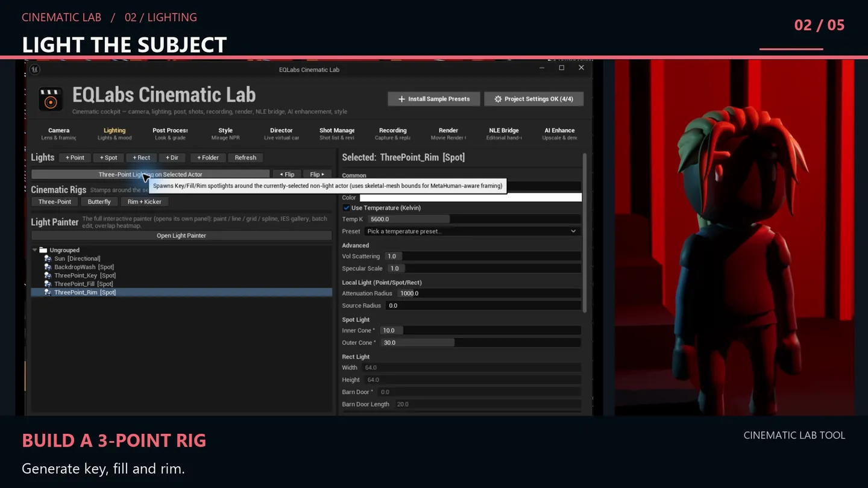The image size is (868, 488).
Task: Add a spot light with + Spot
Action: (x=108, y=158)
